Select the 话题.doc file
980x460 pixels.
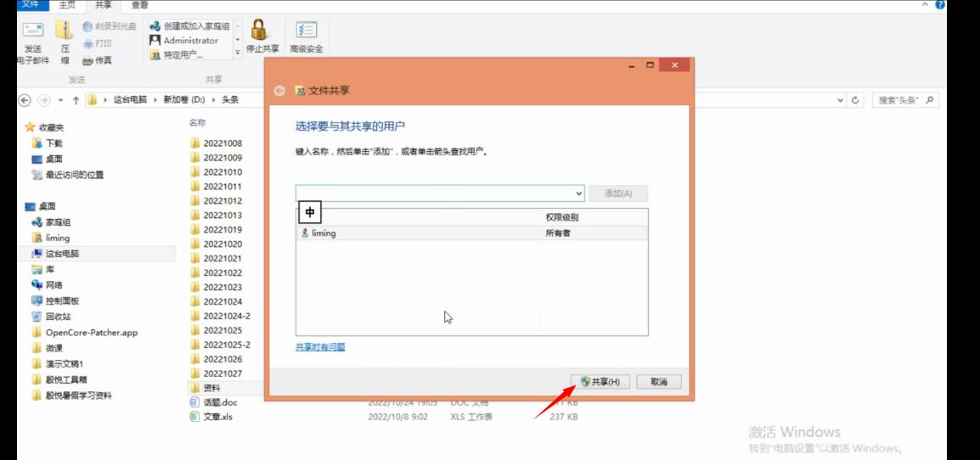(213, 402)
